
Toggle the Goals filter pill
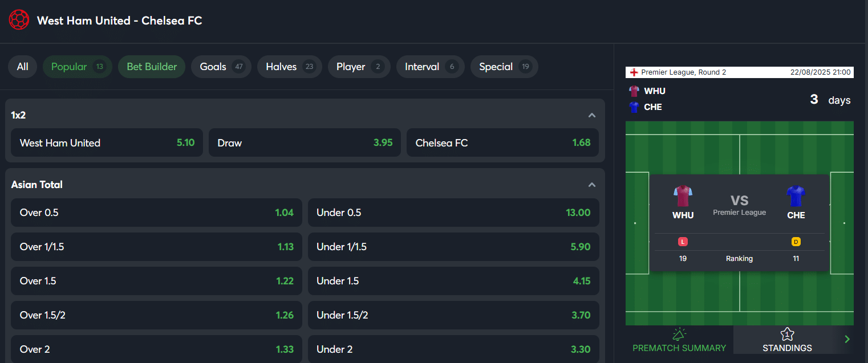(221, 67)
